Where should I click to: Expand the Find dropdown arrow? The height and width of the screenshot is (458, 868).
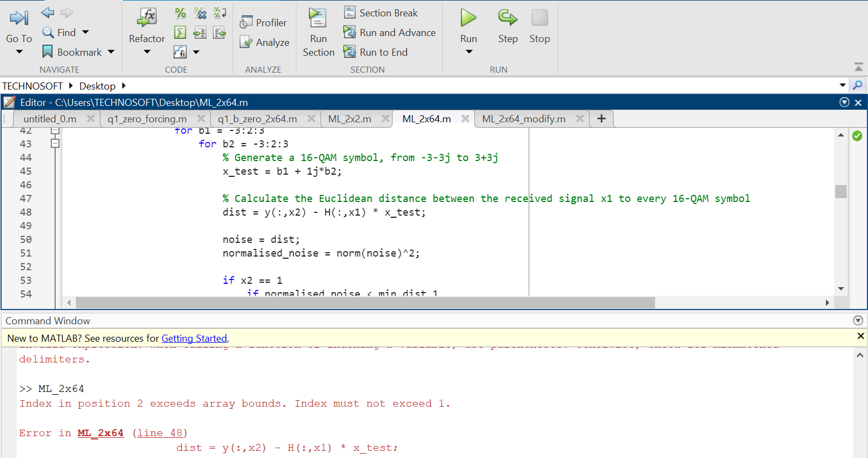click(85, 32)
